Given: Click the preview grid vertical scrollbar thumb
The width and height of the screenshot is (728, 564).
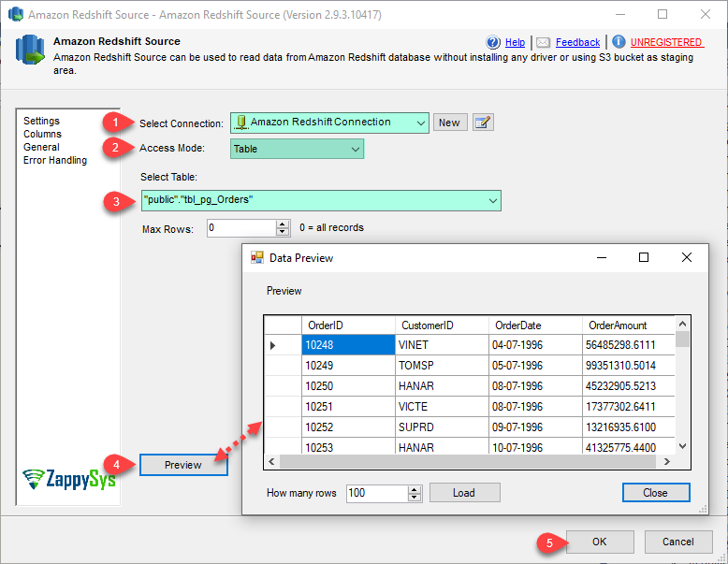Looking at the screenshot, I should click(682, 339).
